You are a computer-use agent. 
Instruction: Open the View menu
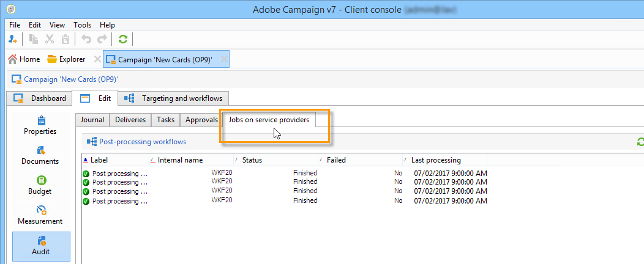point(57,25)
